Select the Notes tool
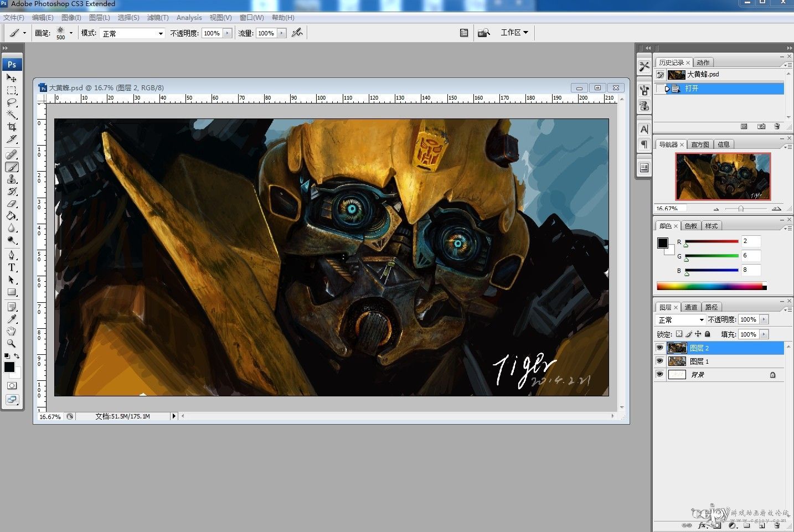 (x=12, y=307)
